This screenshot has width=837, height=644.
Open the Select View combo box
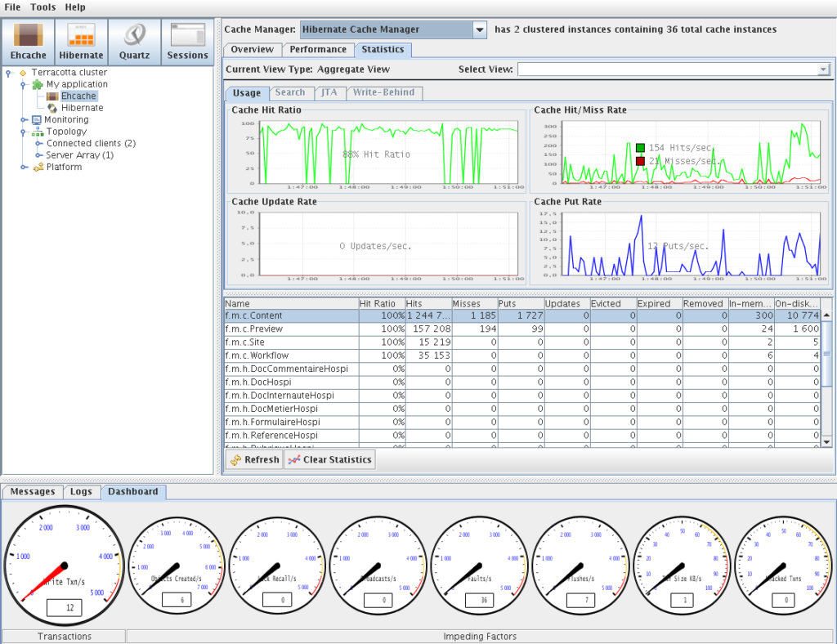[674, 69]
